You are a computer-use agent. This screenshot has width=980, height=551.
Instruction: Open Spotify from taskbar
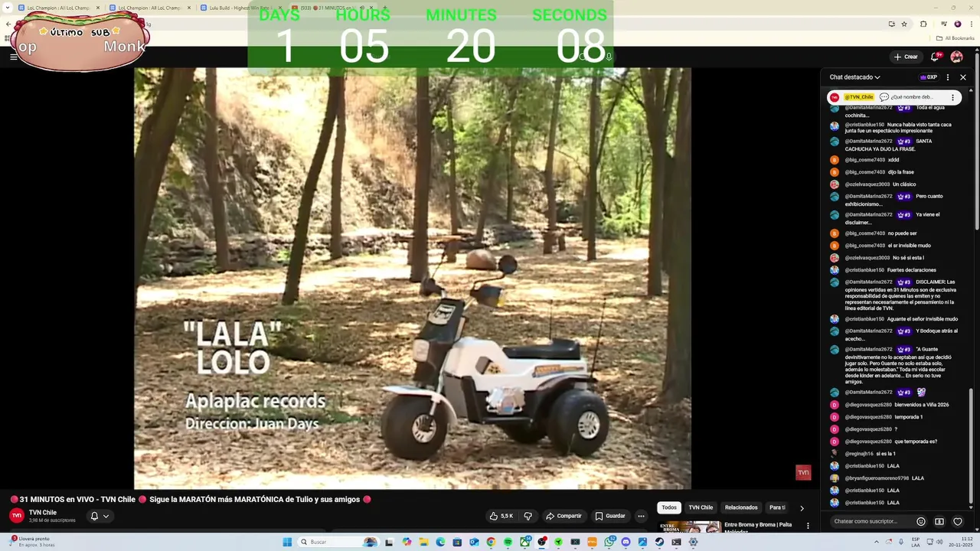(508, 542)
